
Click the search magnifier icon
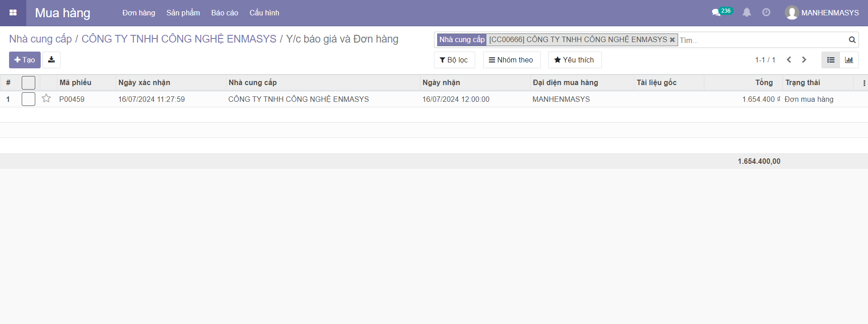[852, 40]
